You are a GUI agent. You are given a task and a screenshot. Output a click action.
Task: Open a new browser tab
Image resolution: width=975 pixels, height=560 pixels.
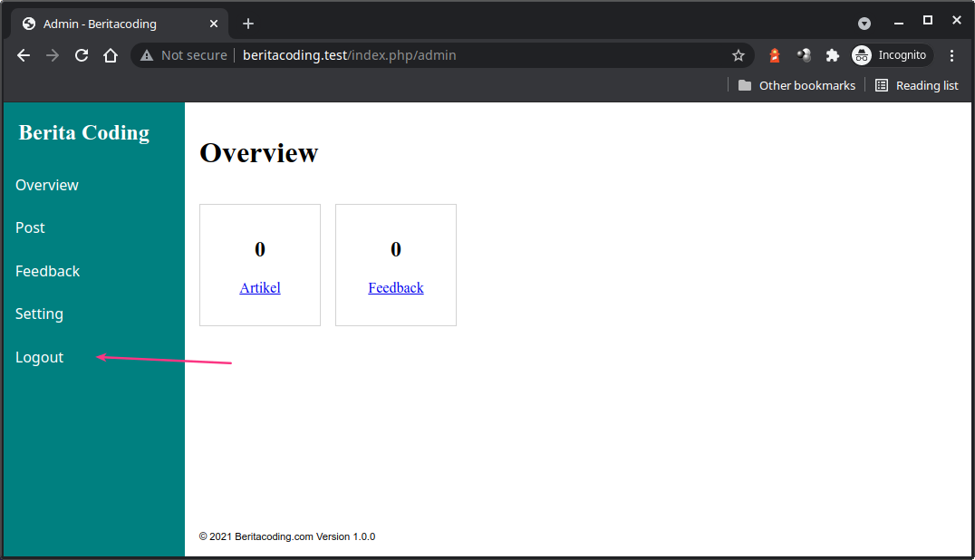pyautogui.click(x=248, y=23)
